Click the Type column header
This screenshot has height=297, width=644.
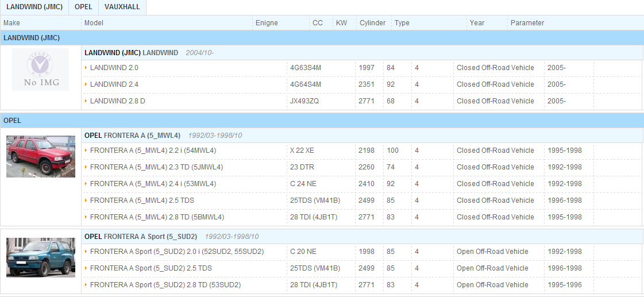pyautogui.click(x=402, y=23)
